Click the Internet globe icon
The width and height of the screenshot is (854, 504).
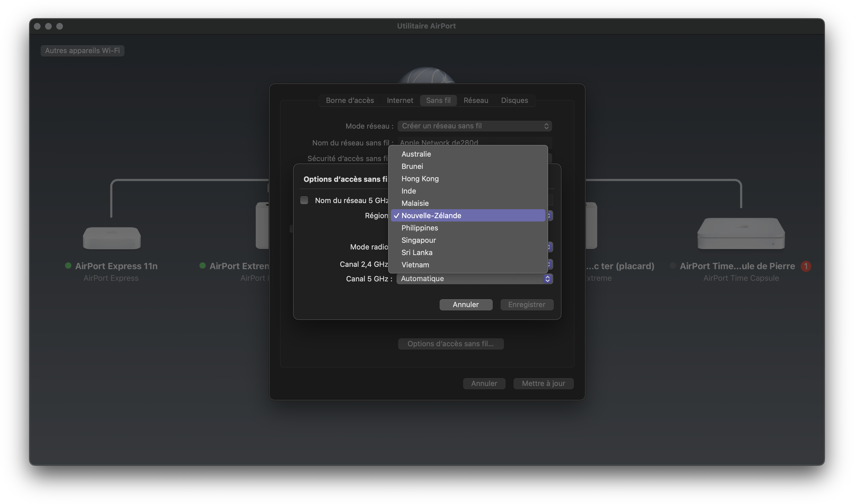(x=427, y=76)
